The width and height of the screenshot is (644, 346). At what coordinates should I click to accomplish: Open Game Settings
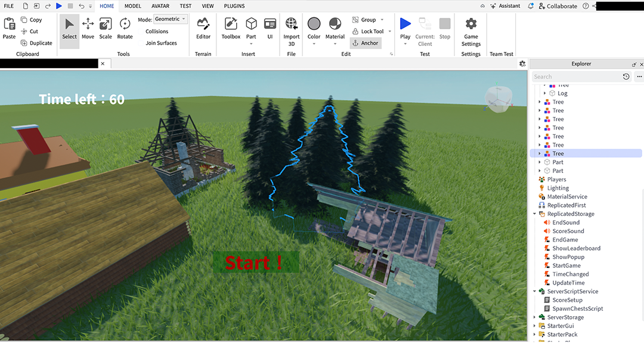pos(470,28)
